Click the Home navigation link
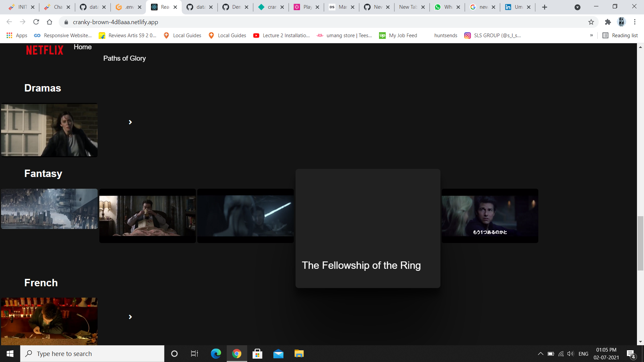 coord(83,47)
